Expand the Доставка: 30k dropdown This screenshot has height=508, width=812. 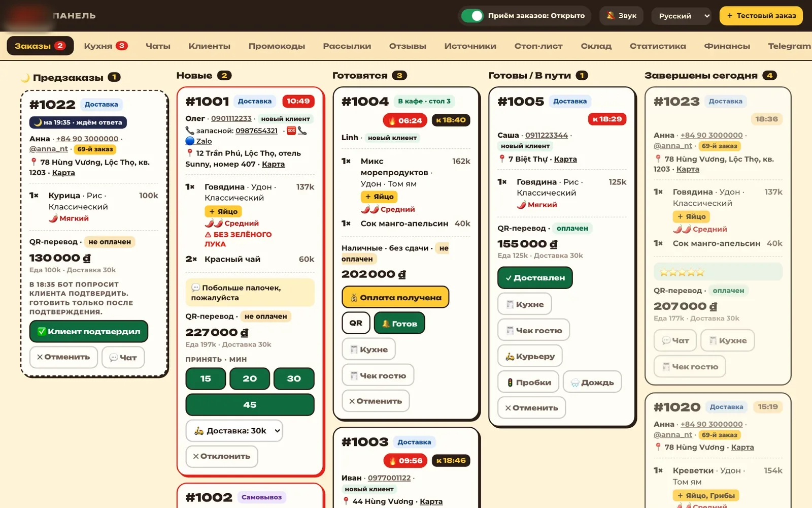point(234,431)
